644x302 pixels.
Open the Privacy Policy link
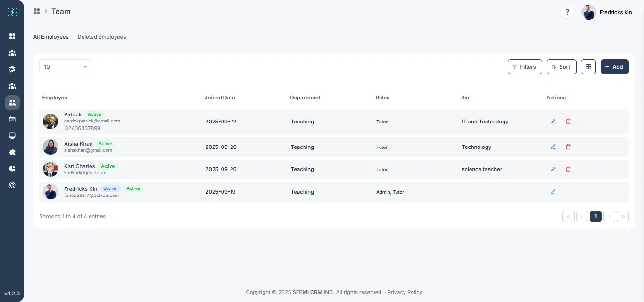pyautogui.click(x=405, y=292)
